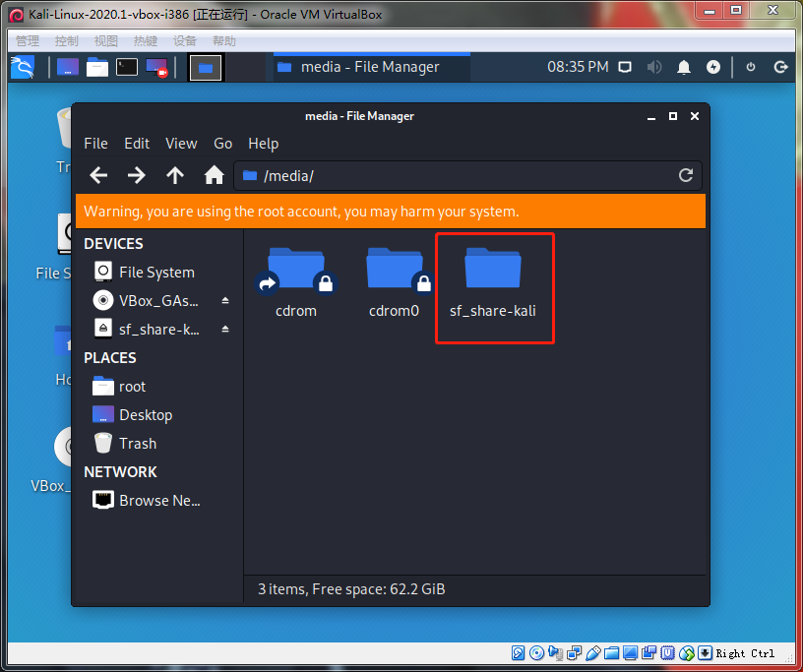Select the cdrom folder
Image resolution: width=803 pixels, height=672 pixels.
pos(295,282)
